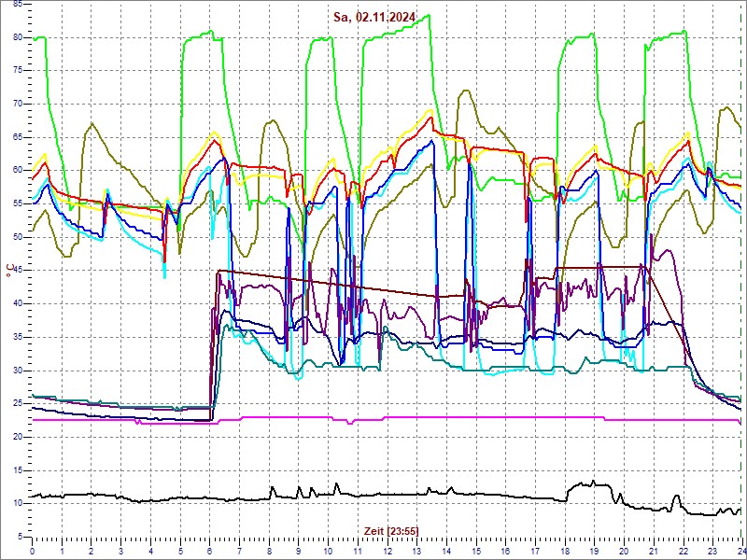
Task: Click the 35 temperature axis value
Action: [17, 337]
